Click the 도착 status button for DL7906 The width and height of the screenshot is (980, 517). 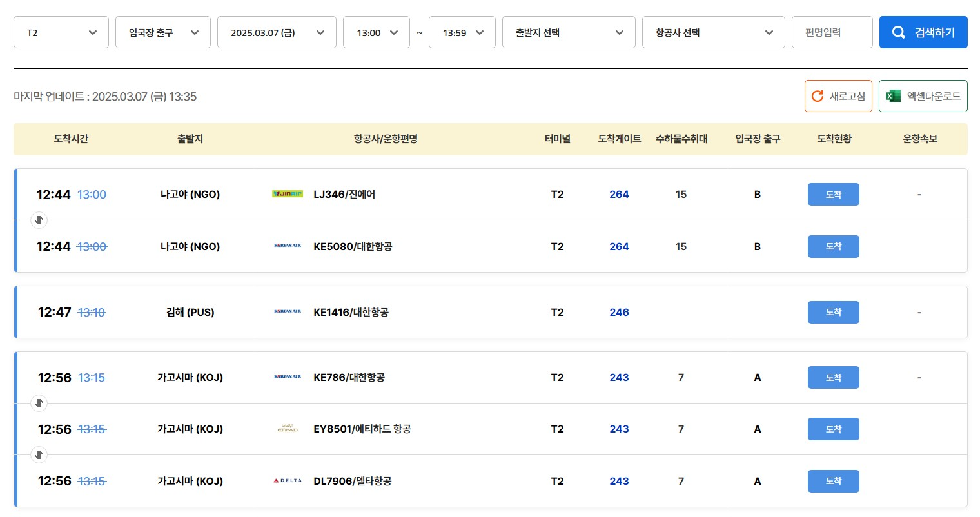click(x=834, y=481)
